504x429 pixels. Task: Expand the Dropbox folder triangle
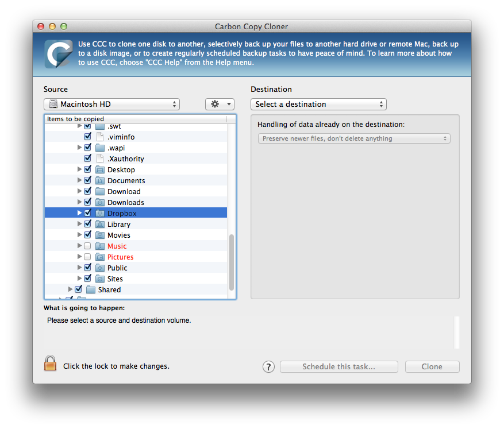click(79, 213)
